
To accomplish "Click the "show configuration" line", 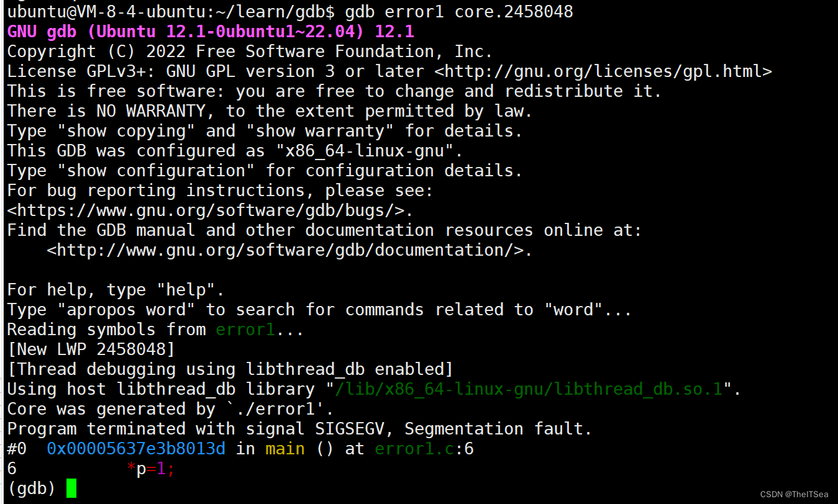I will 265,170.
